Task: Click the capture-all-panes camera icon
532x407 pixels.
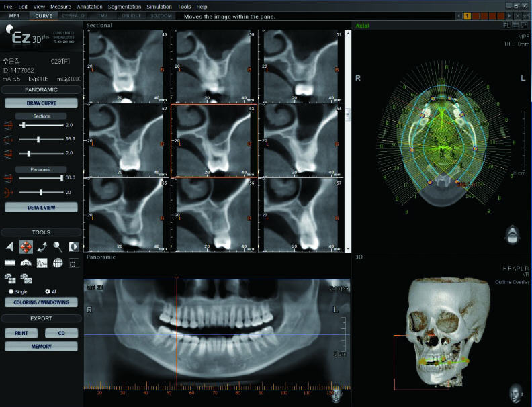Action: point(10,279)
